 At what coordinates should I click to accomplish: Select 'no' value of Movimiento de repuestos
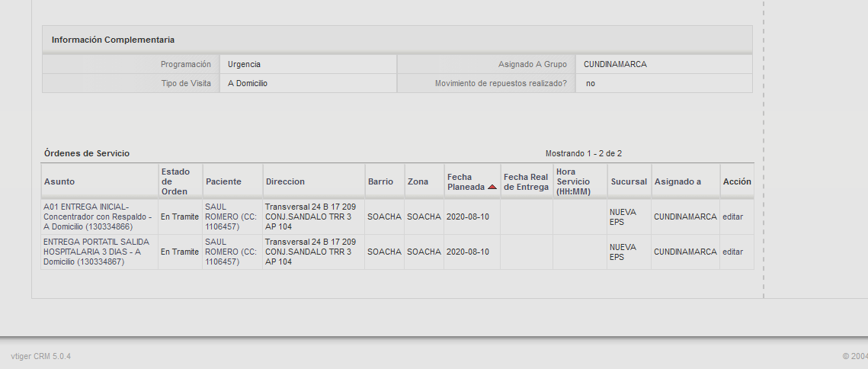click(x=591, y=83)
